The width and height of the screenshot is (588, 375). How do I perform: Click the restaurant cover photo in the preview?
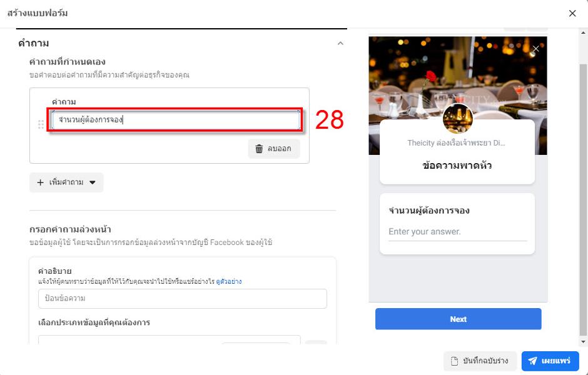413,75
